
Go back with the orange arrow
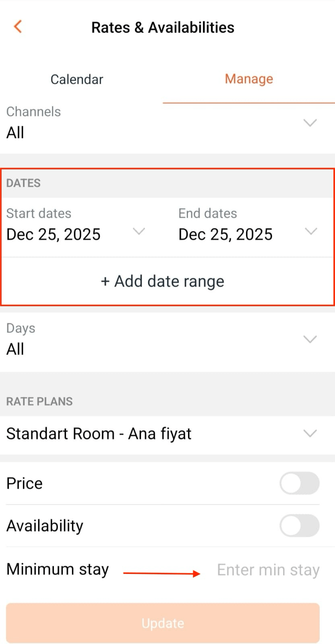(18, 27)
